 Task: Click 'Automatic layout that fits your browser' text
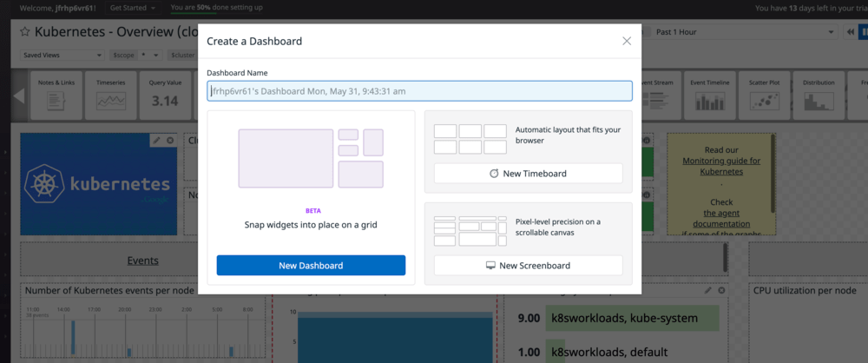[x=568, y=135]
